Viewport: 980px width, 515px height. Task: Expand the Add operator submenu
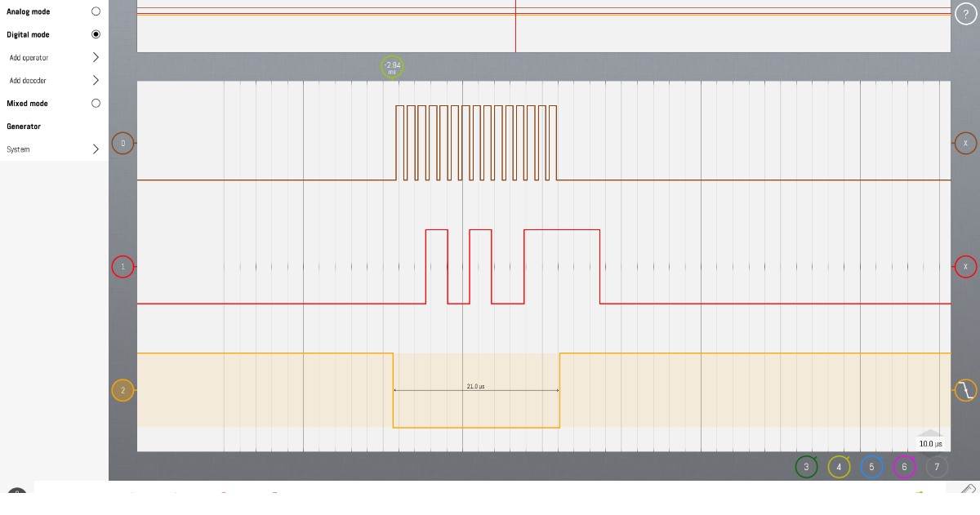pyautogui.click(x=96, y=58)
